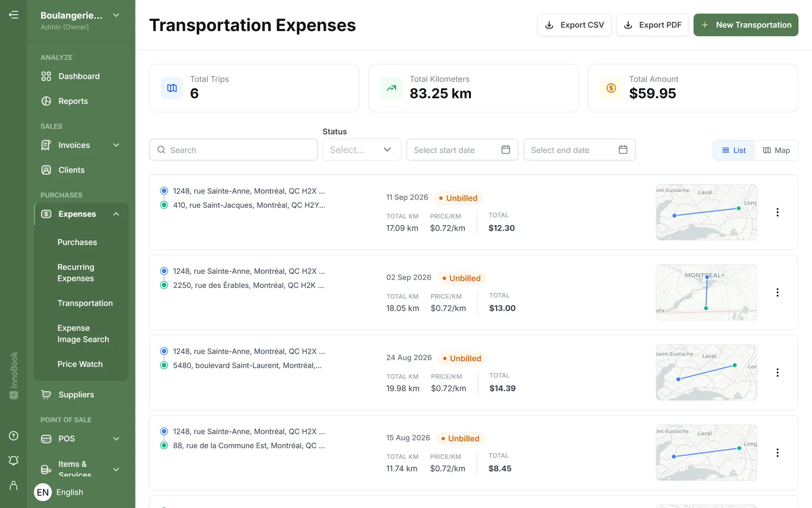The image size is (812, 508).
Task: Click the Export CSV button
Action: point(574,25)
